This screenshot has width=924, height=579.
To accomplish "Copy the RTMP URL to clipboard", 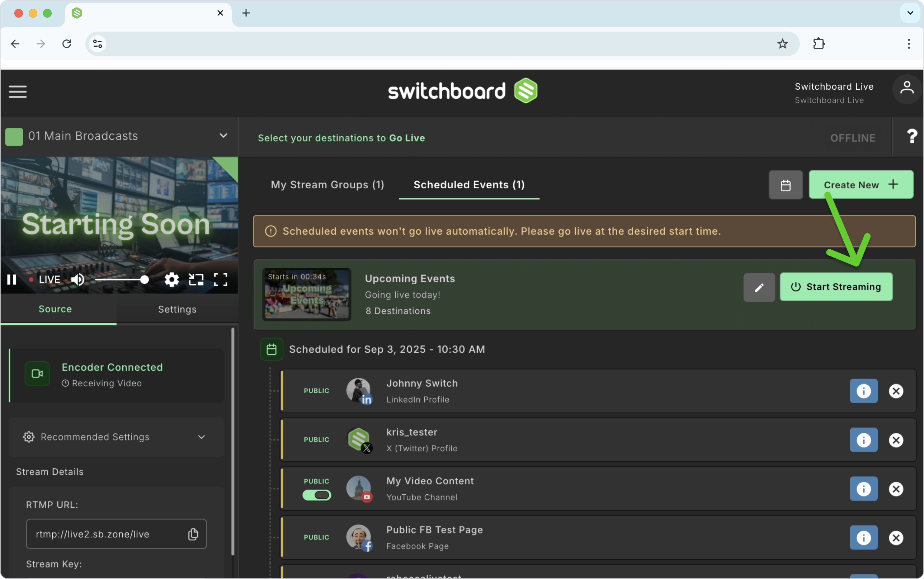I will (x=193, y=534).
